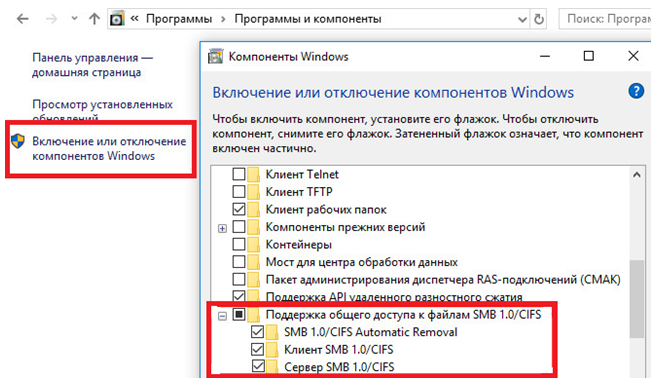Check Компоненты прежних версий box
The image size is (657, 385).
click(239, 227)
